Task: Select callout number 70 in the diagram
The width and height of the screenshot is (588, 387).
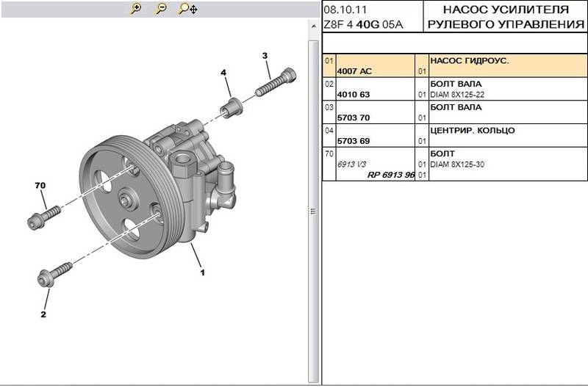Action: [40, 186]
